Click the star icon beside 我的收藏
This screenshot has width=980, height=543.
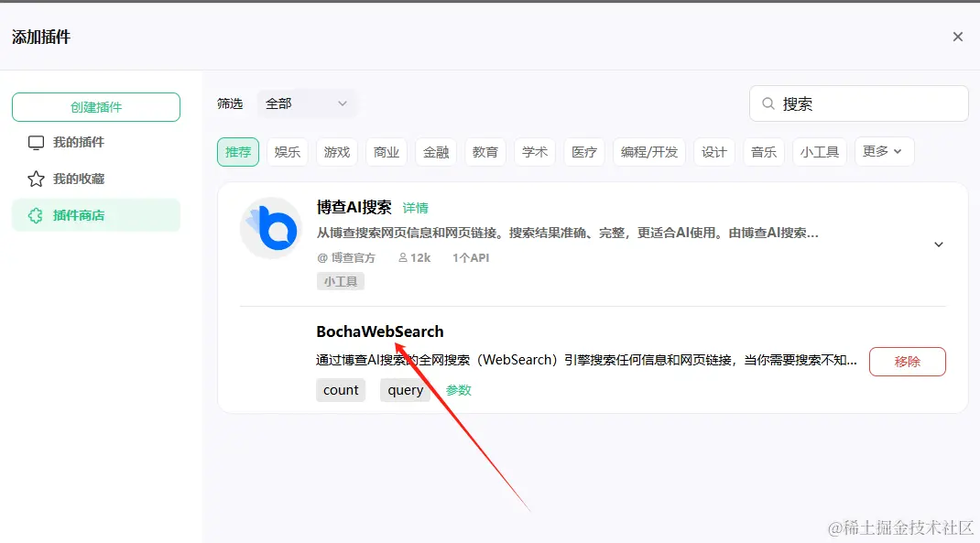[x=37, y=179]
